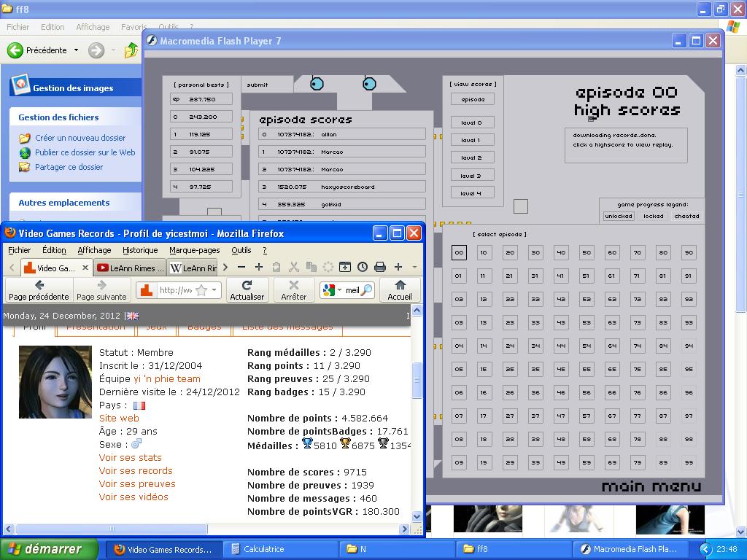Go to Accueil home page
Screen dimensions: 747x560
click(400, 289)
